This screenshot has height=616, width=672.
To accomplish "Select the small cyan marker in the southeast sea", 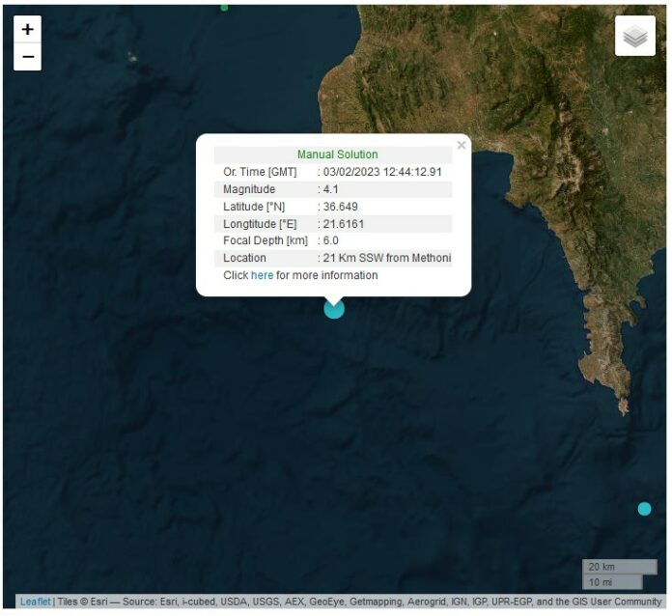I will click(x=644, y=509).
